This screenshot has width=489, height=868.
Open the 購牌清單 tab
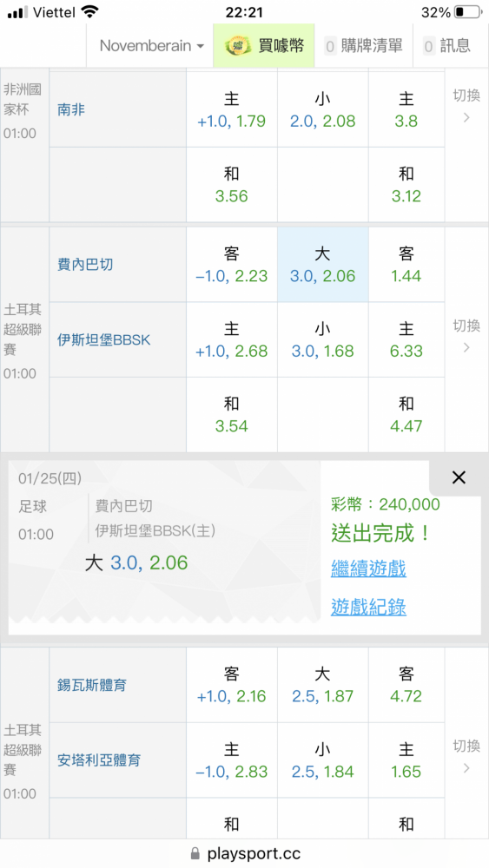[x=363, y=45]
